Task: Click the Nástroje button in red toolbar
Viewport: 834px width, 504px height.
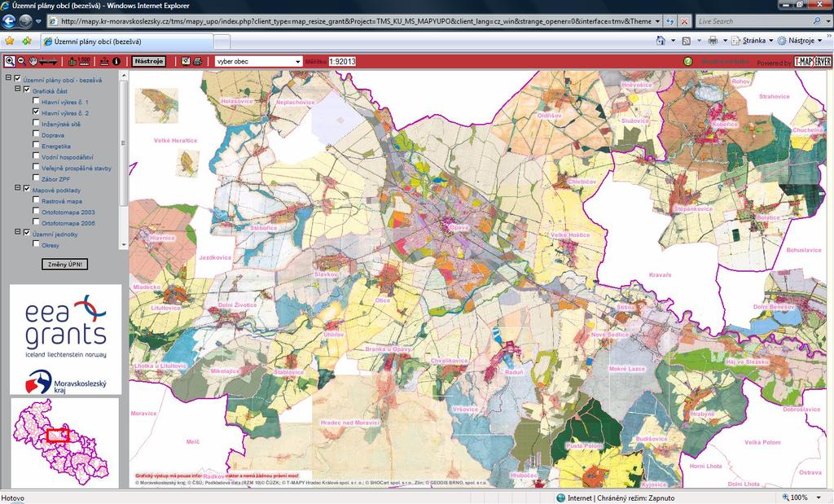Action: [148, 61]
